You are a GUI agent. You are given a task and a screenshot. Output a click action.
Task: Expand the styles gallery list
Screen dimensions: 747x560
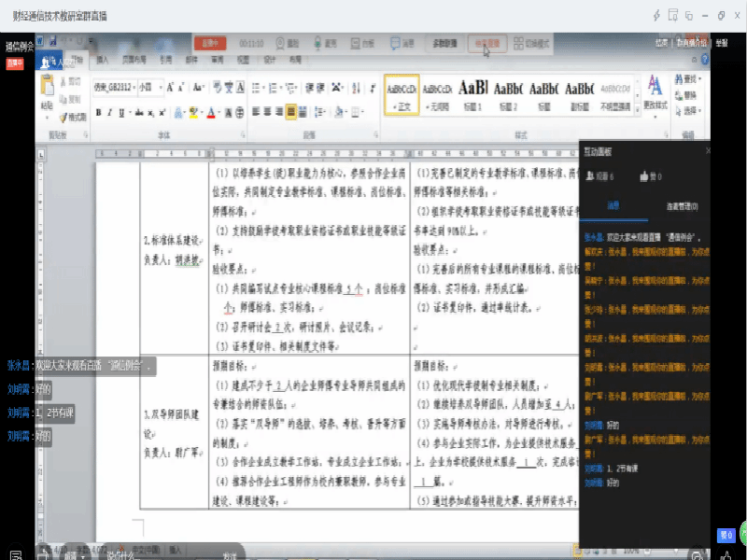638,110
